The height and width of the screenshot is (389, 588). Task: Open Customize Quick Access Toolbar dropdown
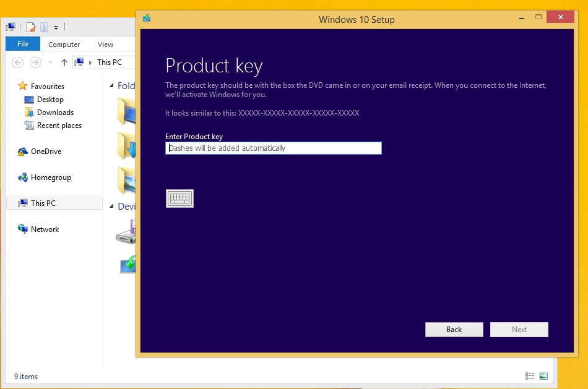56,27
